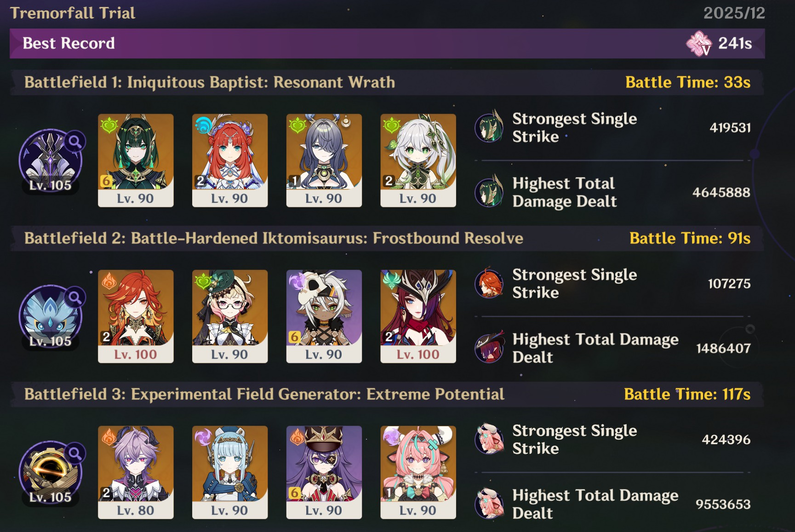Screen dimensions: 795x532
Task: Click Strongest Single Strike avatar for Battlefield 1
Action: pyautogui.click(x=489, y=127)
